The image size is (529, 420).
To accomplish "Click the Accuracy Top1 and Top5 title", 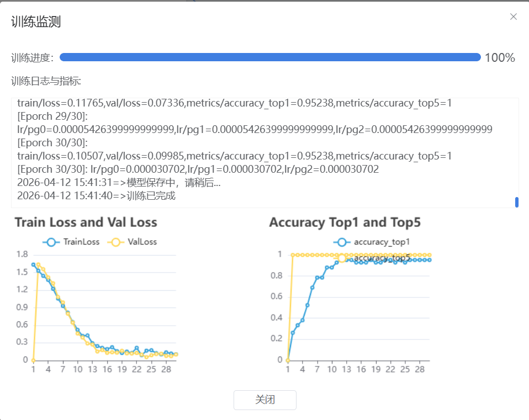I will pyautogui.click(x=345, y=222).
